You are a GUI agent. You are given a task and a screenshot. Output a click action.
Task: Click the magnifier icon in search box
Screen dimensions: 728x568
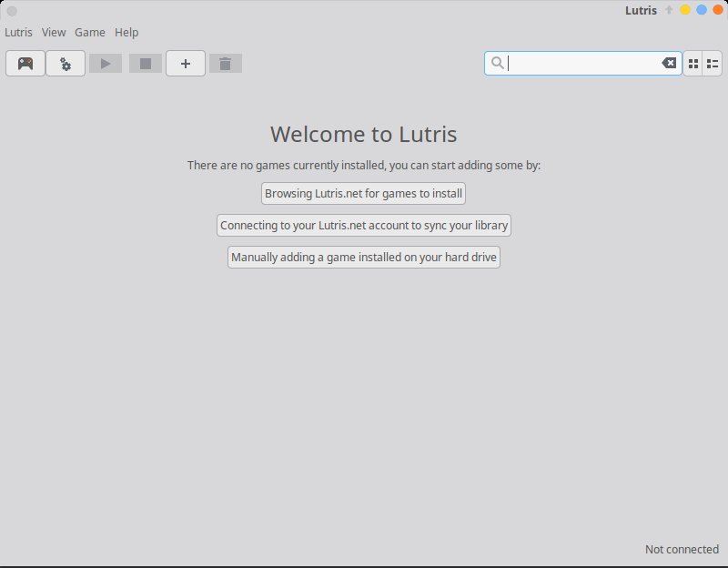(x=497, y=63)
